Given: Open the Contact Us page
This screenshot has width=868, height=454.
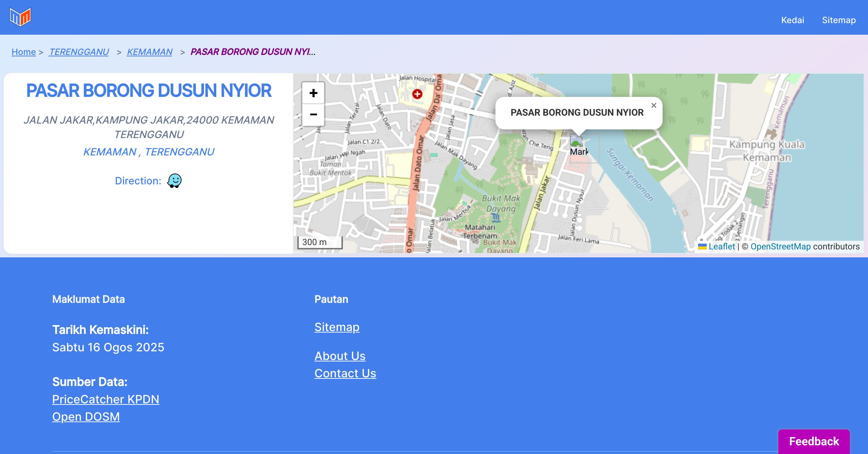Looking at the screenshot, I should 345,373.
